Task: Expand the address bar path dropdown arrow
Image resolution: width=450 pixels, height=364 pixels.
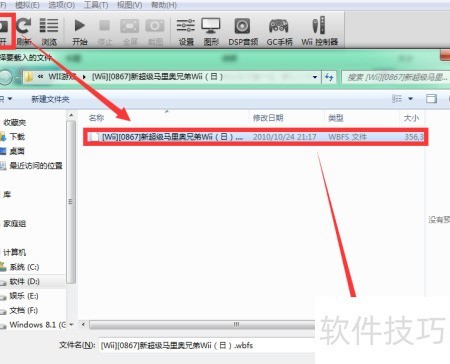Action: pos(315,77)
